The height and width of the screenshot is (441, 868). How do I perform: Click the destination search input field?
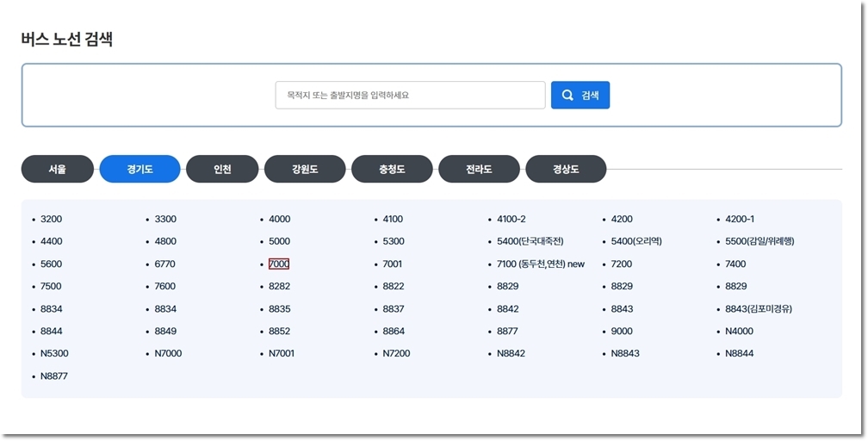[410, 96]
